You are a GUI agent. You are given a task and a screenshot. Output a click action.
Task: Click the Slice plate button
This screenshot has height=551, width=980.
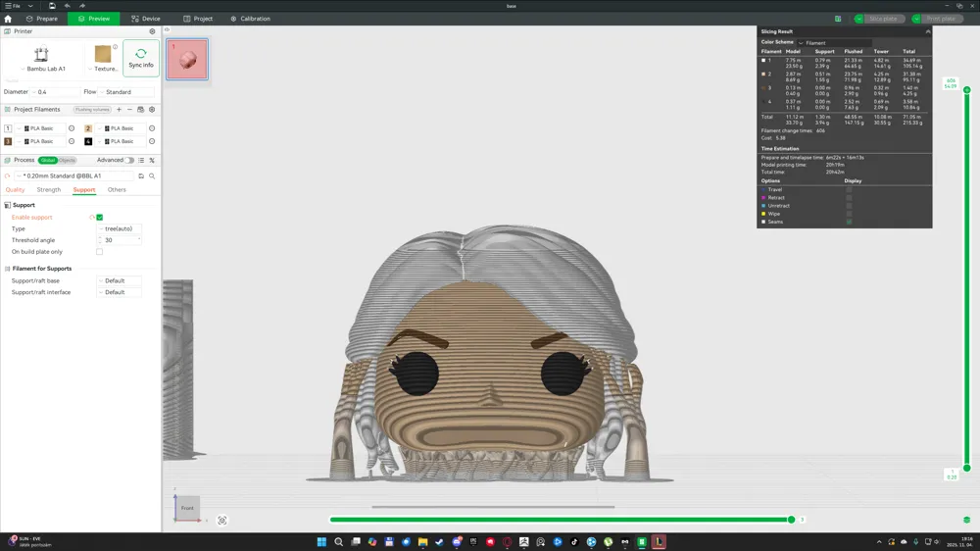tap(883, 19)
